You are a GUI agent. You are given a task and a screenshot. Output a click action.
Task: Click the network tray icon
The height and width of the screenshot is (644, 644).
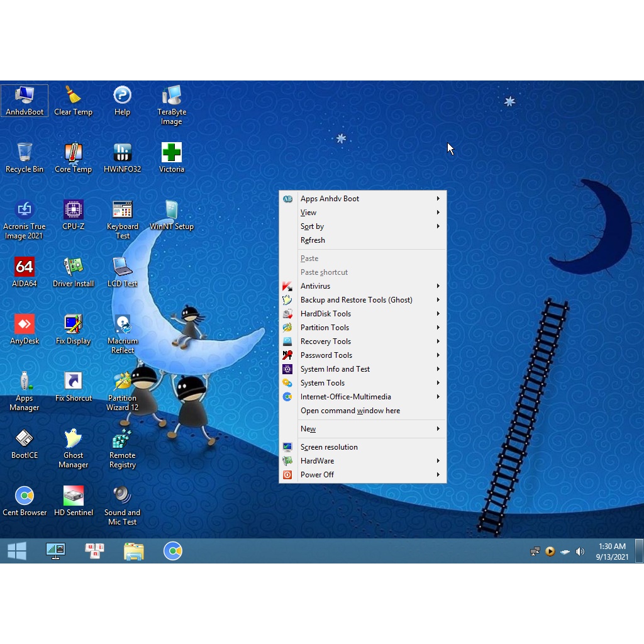coord(535,551)
